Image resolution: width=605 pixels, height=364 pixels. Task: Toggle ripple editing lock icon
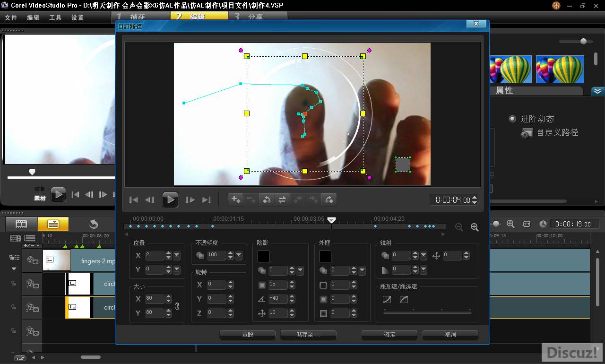[x=14, y=257]
